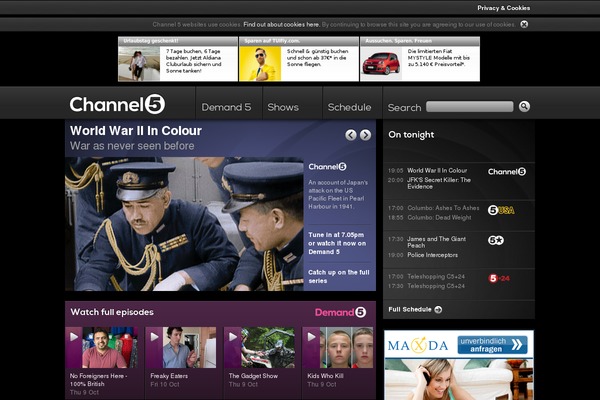Go to next featured show arrow
Image resolution: width=600 pixels, height=400 pixels.
click(365, 135)
